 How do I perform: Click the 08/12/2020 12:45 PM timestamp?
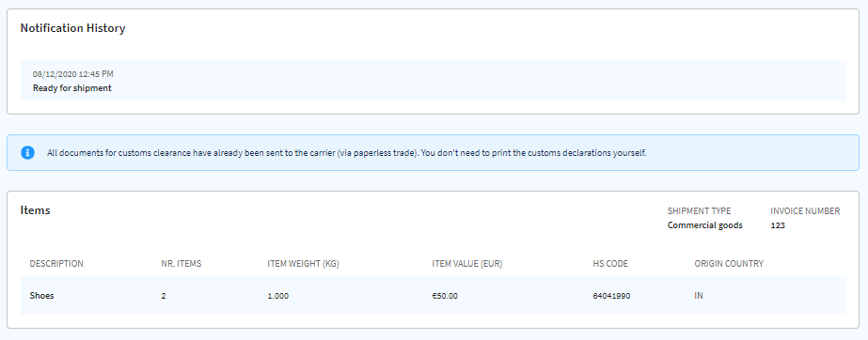(x=73, y=74)
